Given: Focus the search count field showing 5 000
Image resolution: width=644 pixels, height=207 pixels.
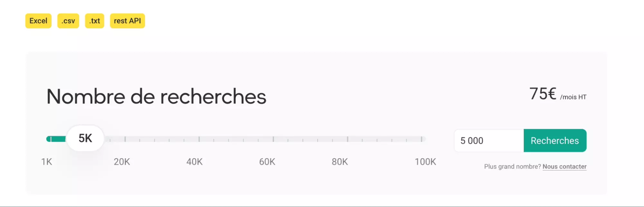Looking at the screenshot, I should point(489,141).
